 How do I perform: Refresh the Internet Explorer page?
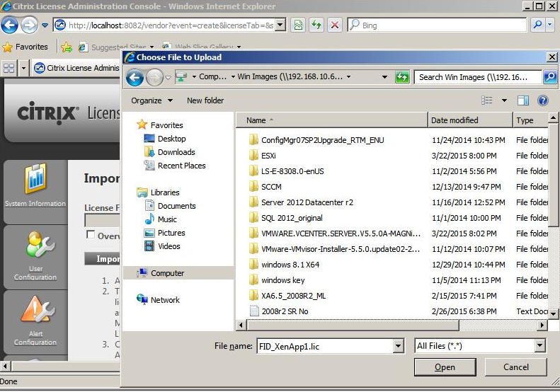coord(316,25)
